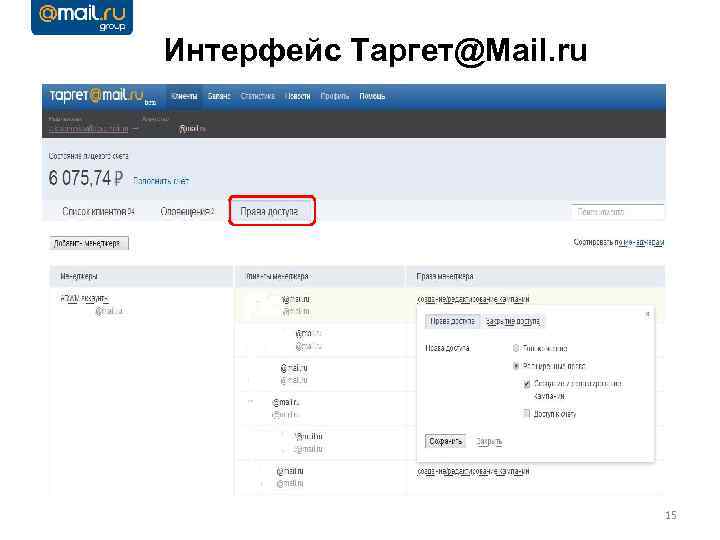Select the Расширенные права radio button
720x540 pixels.
[x=516, y=366]
